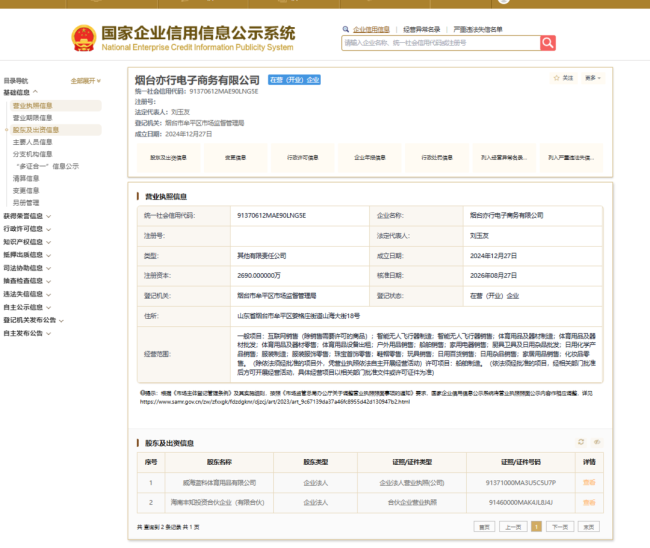Open the 变更信息 shortcut card
650x548 pixels.
coord(235,158)
